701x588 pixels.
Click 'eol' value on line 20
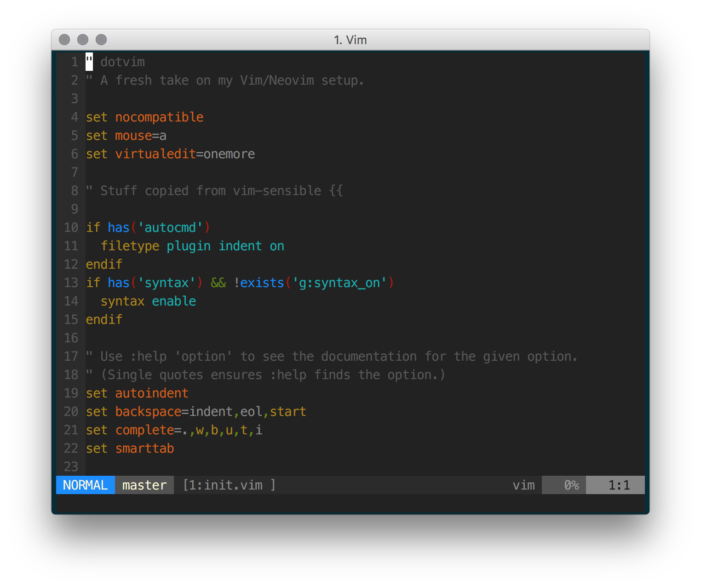tap(251, 411)
